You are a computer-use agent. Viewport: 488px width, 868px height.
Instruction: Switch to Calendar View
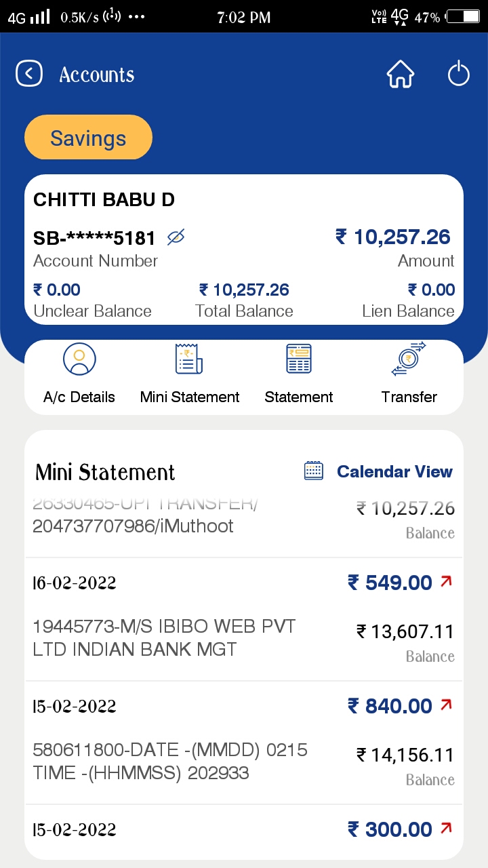394,471
